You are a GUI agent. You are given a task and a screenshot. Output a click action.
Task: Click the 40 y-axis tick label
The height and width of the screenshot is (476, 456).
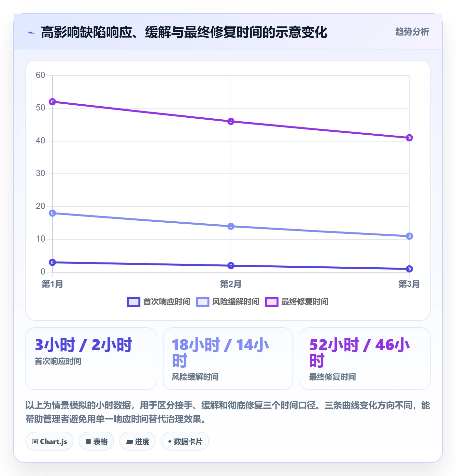[x=40, y=141]
